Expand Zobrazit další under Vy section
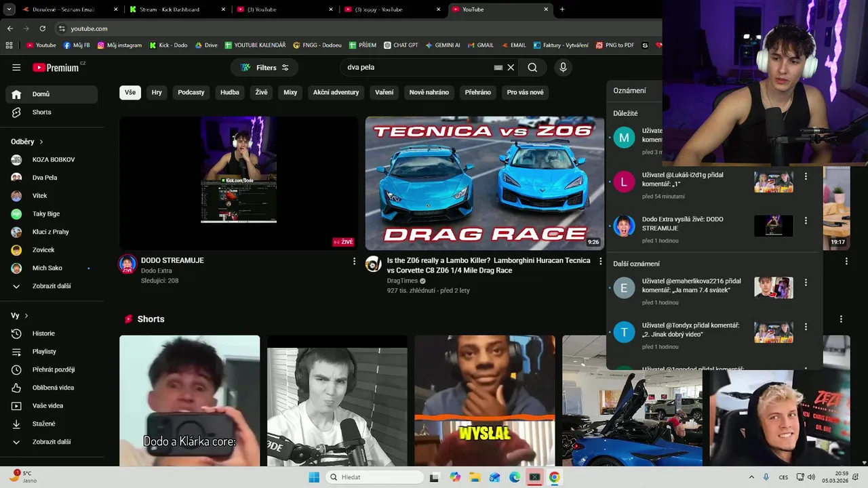This screenshot has height=488, width=868. [x=52, y=442]
